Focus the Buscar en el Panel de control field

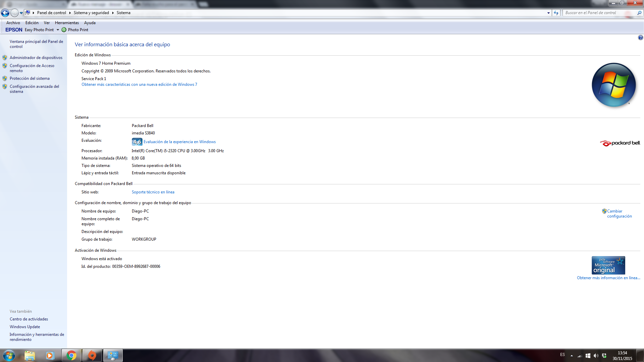599,13
